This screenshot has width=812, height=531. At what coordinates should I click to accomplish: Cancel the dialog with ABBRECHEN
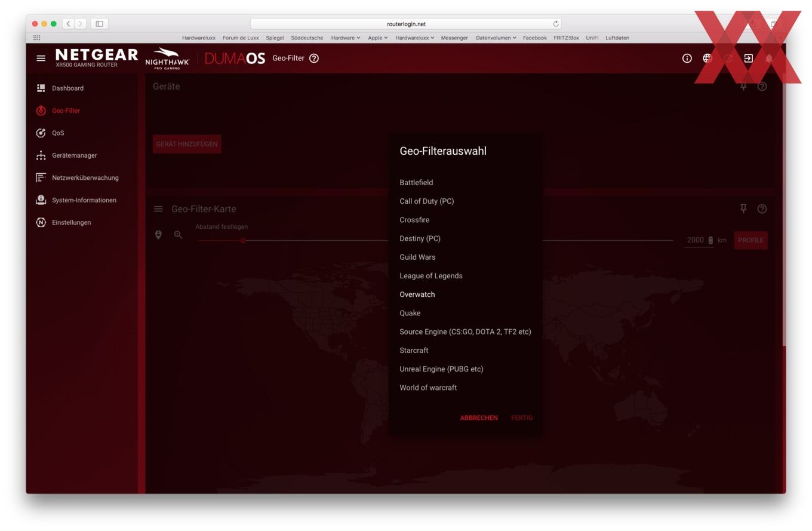point(479,418)
